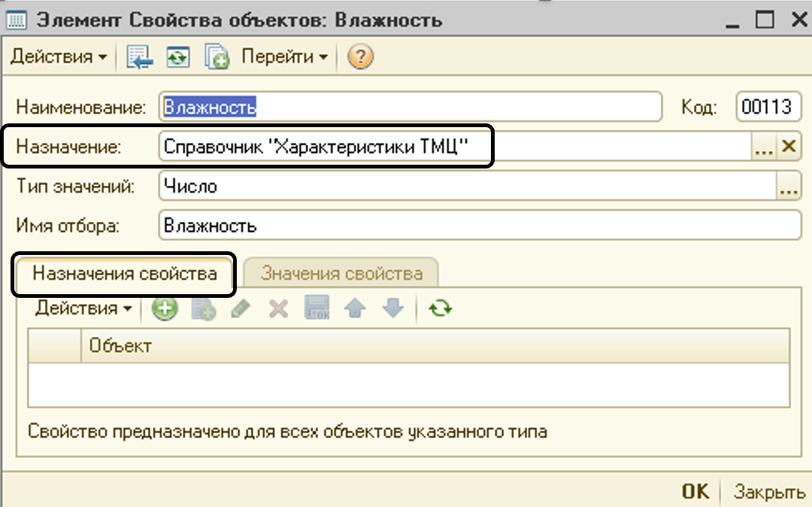
Task: Copy the element via the copy icon
Action: coord(217,56)
